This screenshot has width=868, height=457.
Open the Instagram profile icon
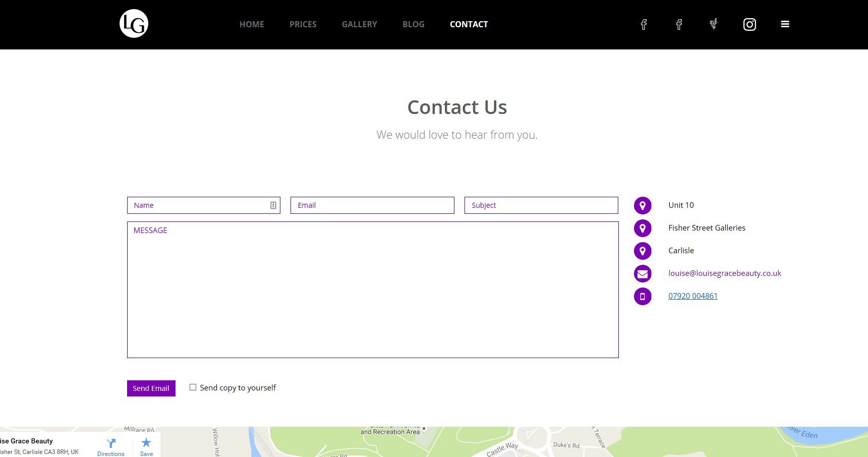pyautogui.click(x=749, y=24)
